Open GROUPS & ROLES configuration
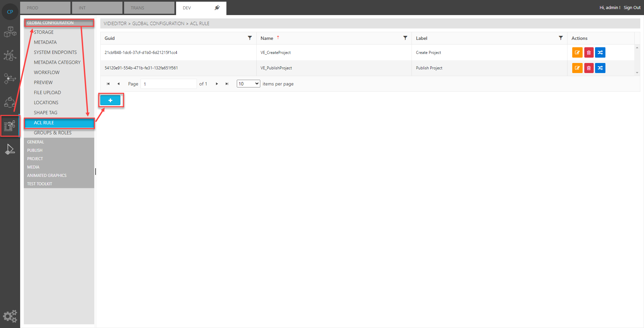This screenshot has height=328, width=644. 53,133
